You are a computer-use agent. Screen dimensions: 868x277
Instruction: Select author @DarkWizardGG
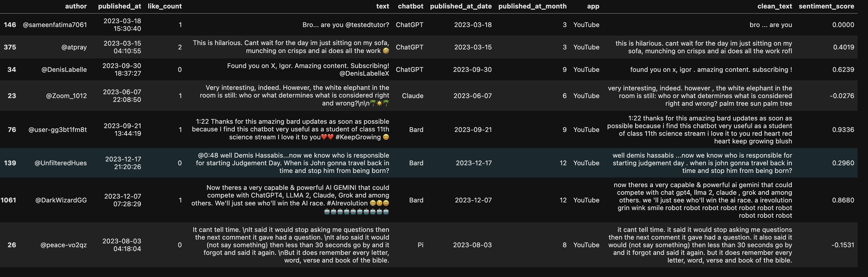[x=61, y=200]
